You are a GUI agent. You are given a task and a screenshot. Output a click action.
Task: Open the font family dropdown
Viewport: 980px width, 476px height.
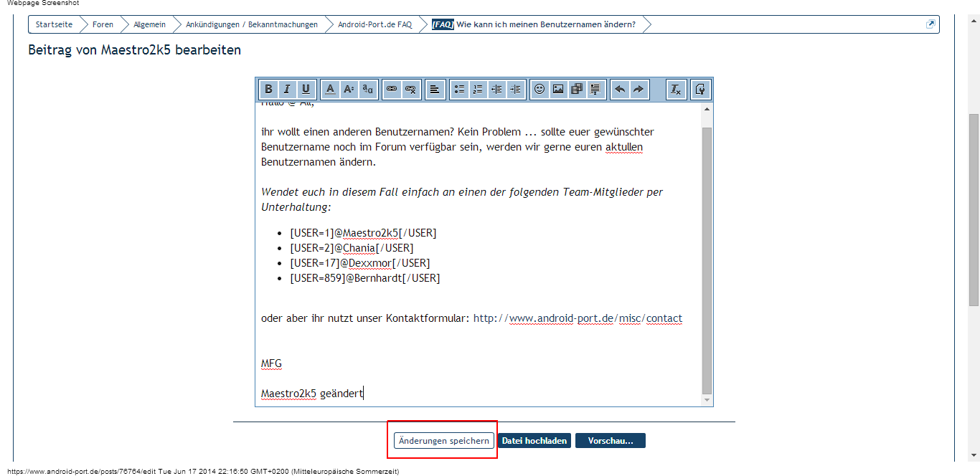(x=367, y=90)
